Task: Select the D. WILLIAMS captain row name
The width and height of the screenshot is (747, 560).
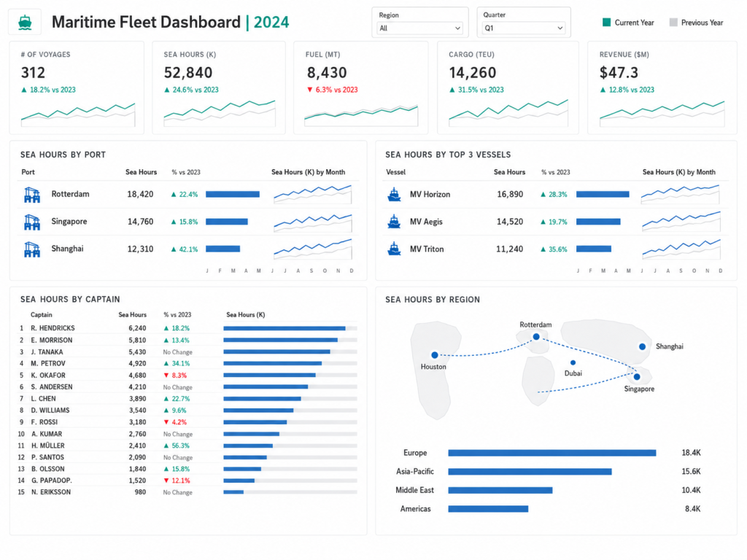Action: [50, 410]
